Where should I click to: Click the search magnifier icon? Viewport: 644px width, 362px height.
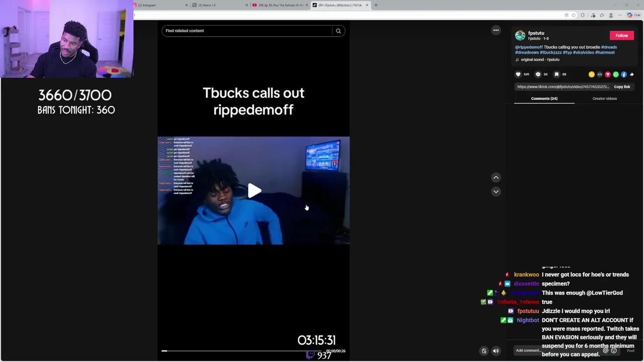tap(338, 31)
